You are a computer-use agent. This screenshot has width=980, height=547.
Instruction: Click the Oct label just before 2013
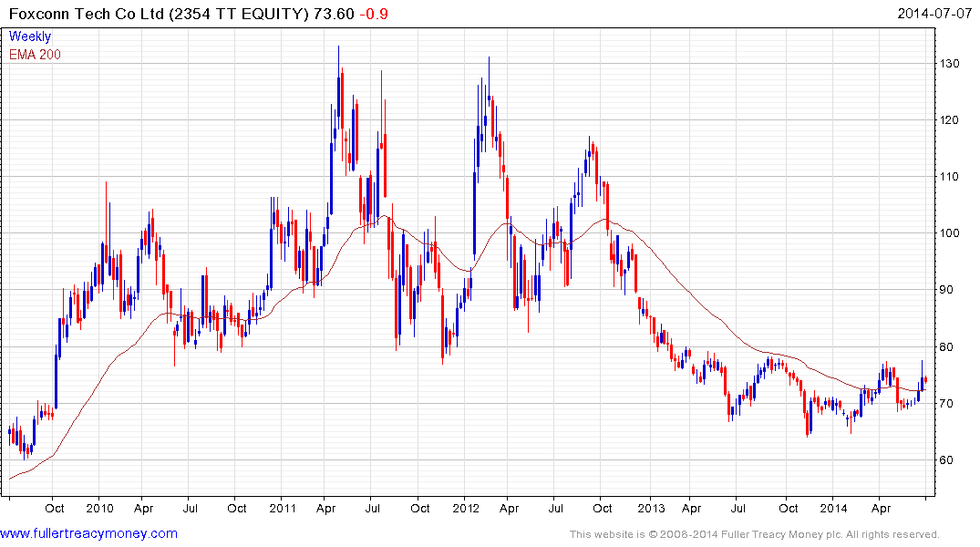coord(602,508)
